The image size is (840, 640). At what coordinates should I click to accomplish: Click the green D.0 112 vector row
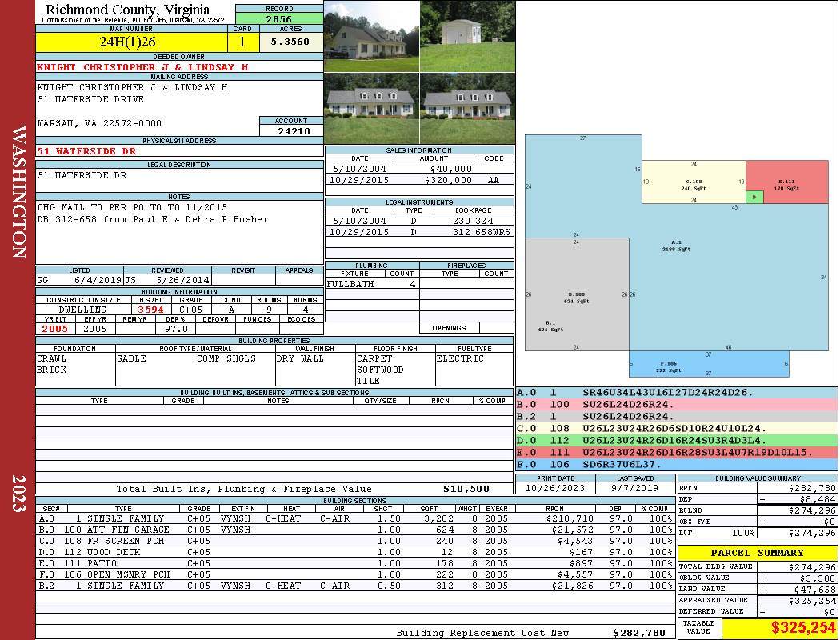pos(677,440)
